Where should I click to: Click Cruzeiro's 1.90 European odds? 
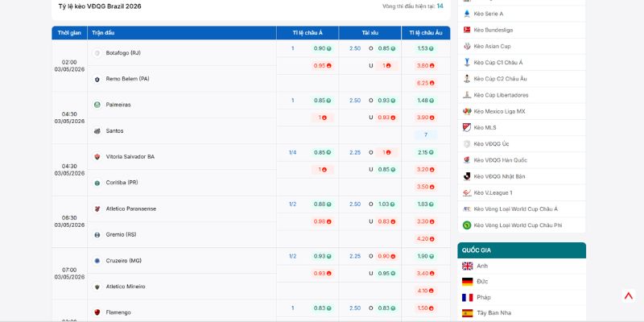[426, 256]
